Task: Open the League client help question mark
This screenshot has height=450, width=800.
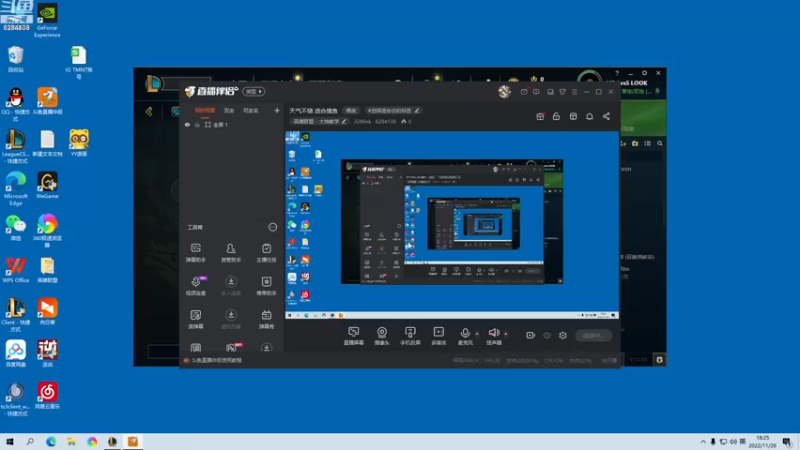Action: pos(617,73)
